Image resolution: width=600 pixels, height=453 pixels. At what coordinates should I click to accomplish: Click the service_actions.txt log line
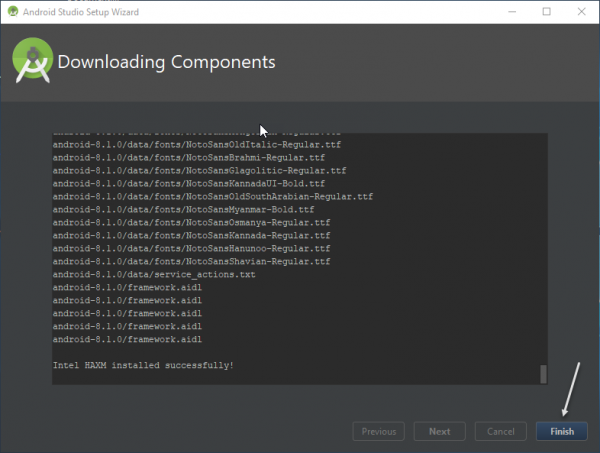(154, 275)
